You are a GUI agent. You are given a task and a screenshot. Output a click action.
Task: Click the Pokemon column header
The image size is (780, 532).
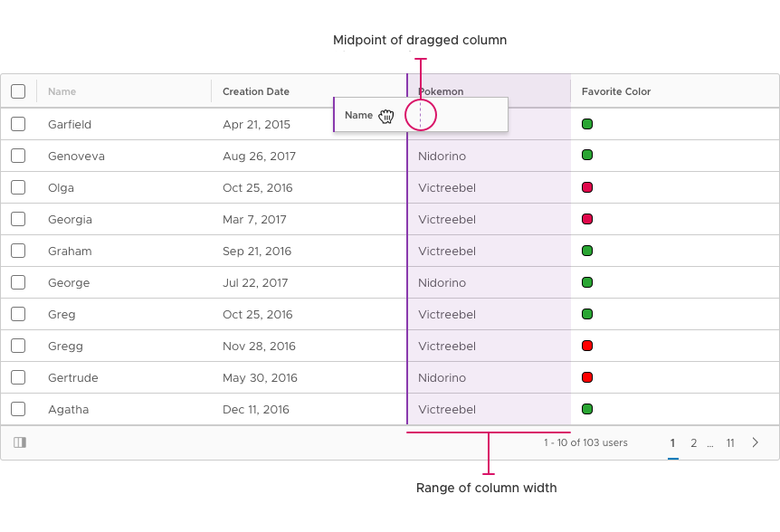[x=441, y=91]
